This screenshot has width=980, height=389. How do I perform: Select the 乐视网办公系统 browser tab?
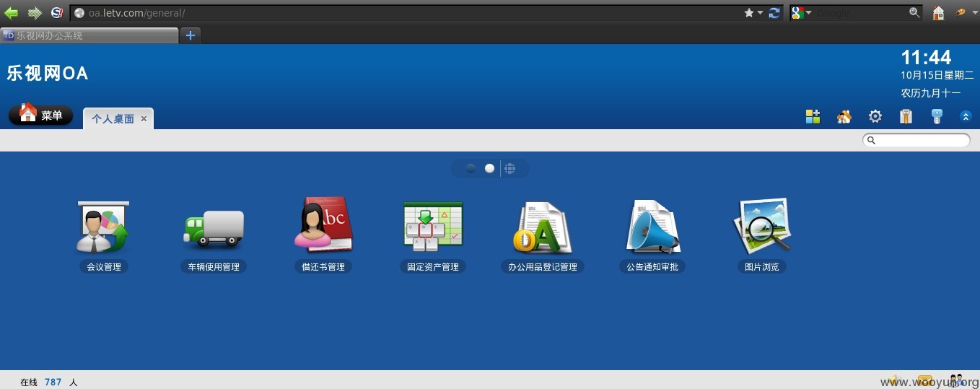89,35
